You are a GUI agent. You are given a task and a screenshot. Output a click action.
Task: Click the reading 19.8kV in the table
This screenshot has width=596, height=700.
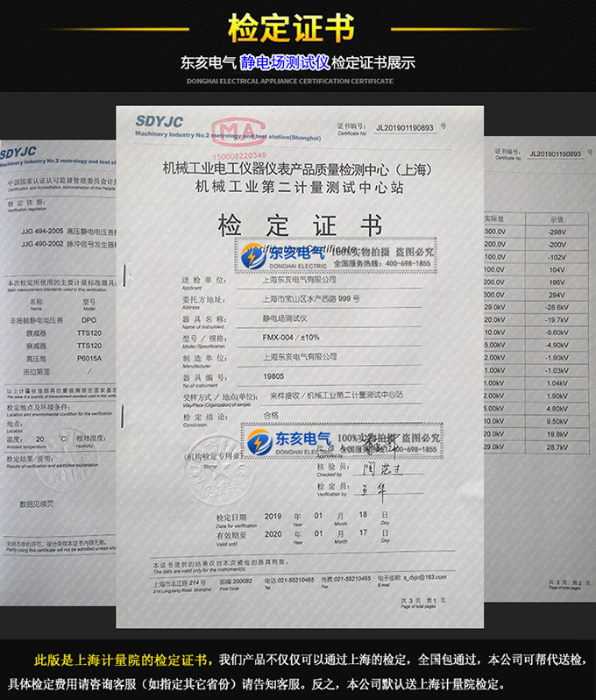(557, 434)
